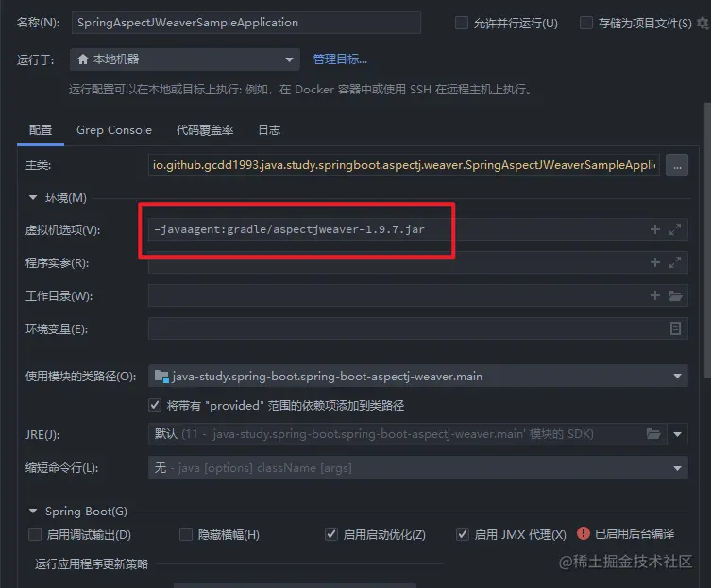Collapse the Spring Boot(G) section
711x588 pixels.
click(33, 511)
